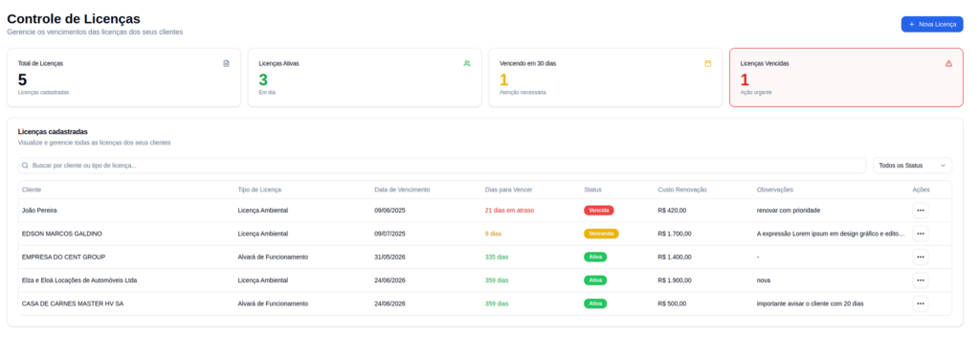The height and width of the screenshot is (359, 980).
Task: Click the Nova Licença button
Action: 931,24
